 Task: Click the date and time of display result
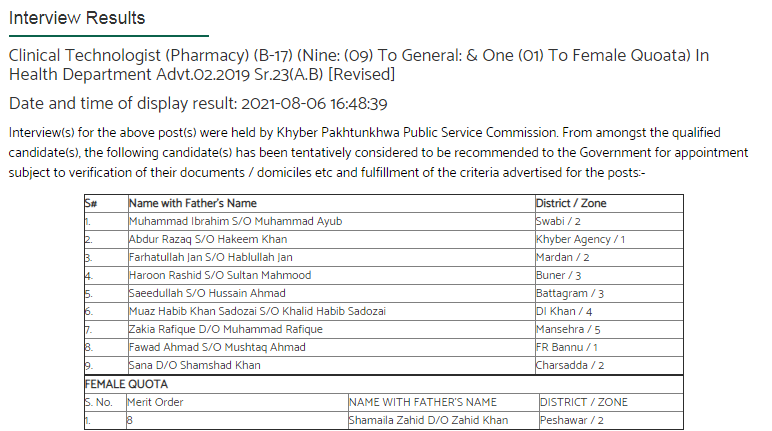tap(198, 103)
